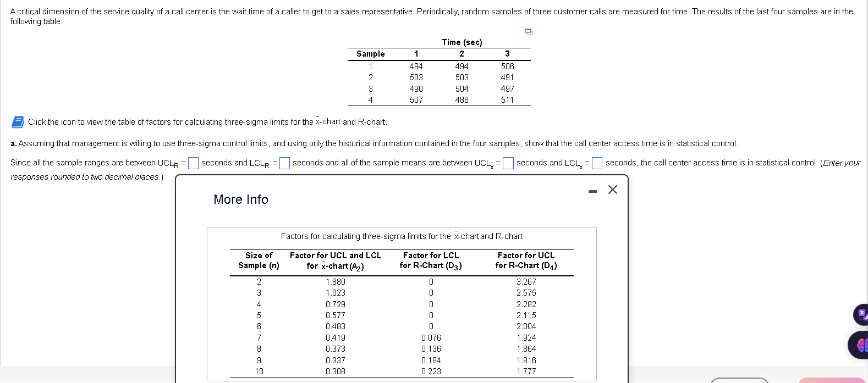Close the More Info window
Image resolution: width=868 pixels, height=383 pixels.
pos(612,190)
